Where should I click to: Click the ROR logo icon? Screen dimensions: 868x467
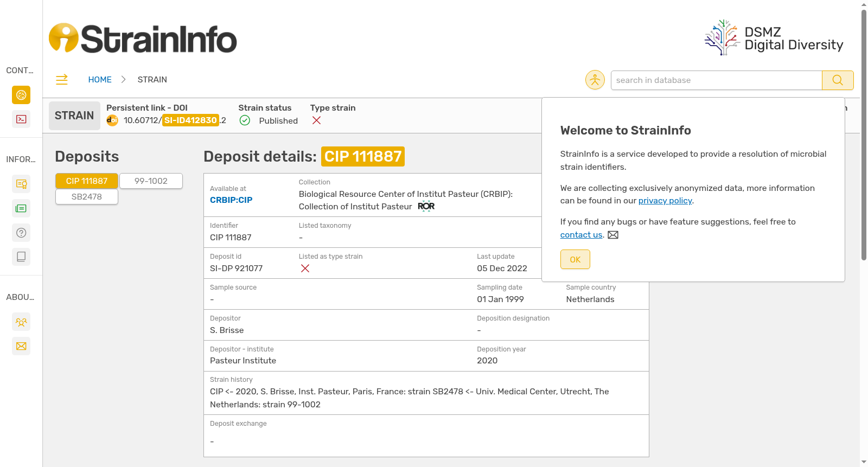coord(426,206)
